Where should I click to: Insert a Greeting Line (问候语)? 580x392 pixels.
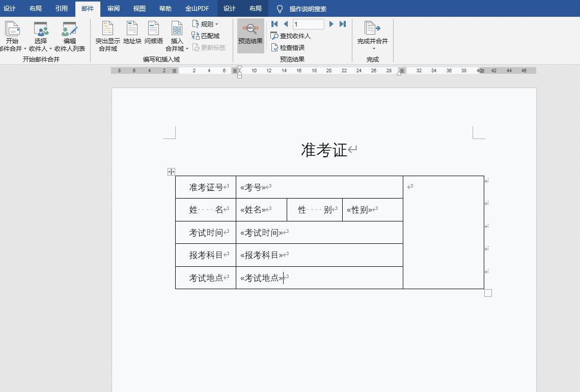pos(153,35)
